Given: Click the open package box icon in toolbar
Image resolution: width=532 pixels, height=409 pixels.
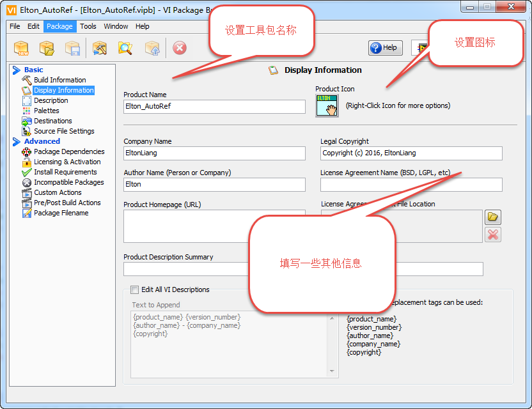Looking at the screenshot, I should coord(47,48).
